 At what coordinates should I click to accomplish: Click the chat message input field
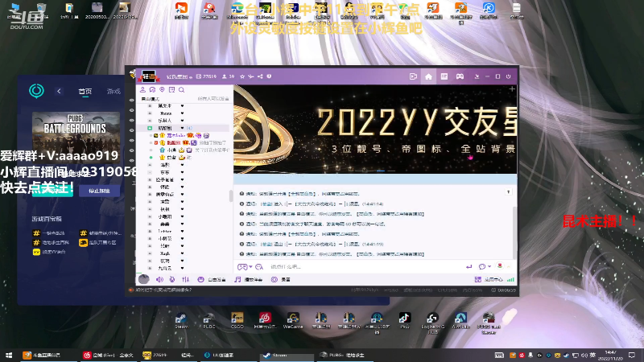(365, 267)
